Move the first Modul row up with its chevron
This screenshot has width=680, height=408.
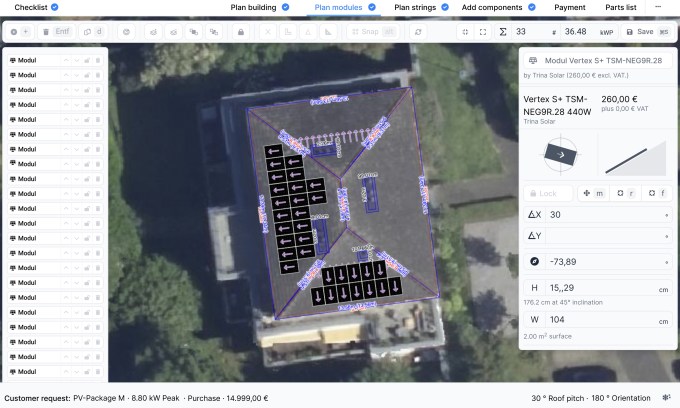point(66,61)
